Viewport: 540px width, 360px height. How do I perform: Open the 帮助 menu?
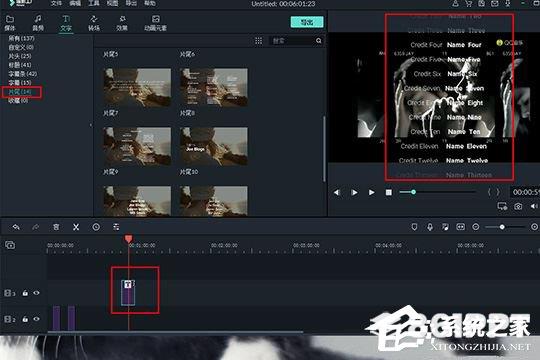[149, 3]
